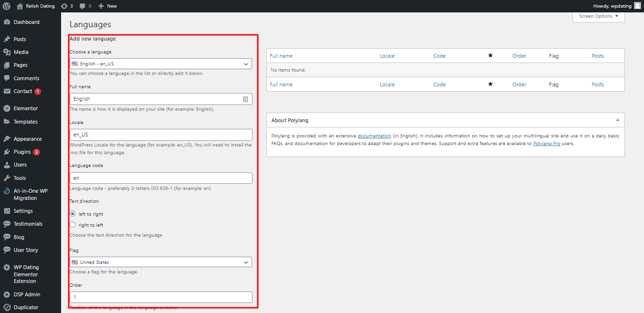644x313 pixels.
Task: Click the Appearance paintbrush icon in the sidebar
Action: point(7,139)
